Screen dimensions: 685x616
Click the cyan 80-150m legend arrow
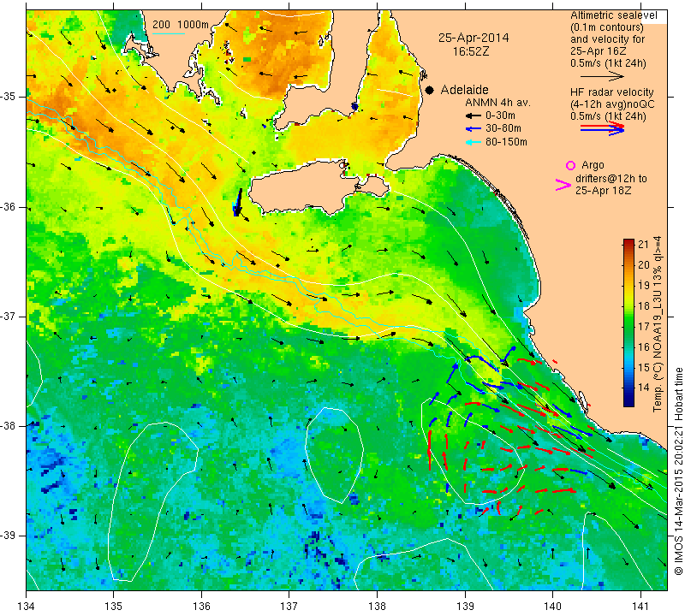[474, 142]
